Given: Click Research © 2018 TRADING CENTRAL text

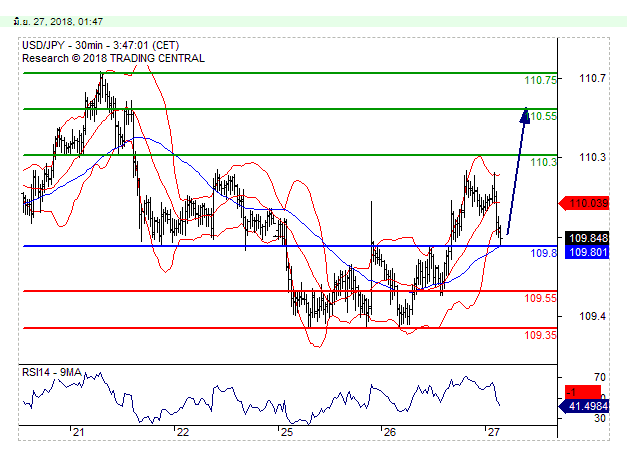Looking at the screenshot, I should 113,58.
